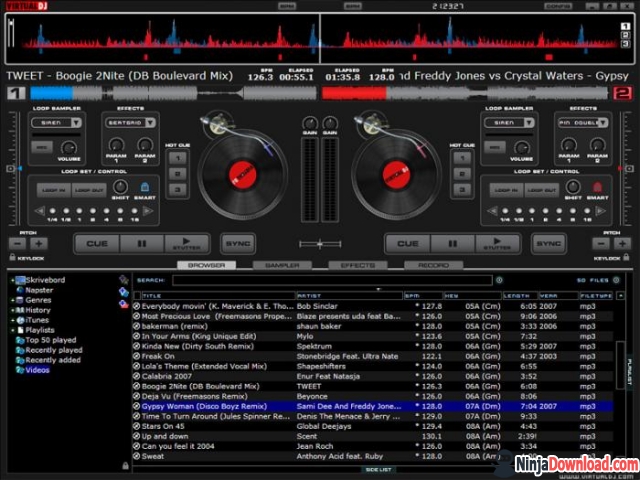This screenshot has width=640, height=480.
Task: Click the right Gain knob in the mixer
Action: click(330, 123)
